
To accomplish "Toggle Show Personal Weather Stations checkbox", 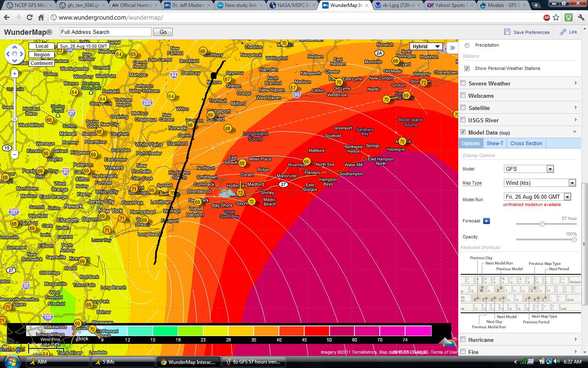I will tap(467, 69).
